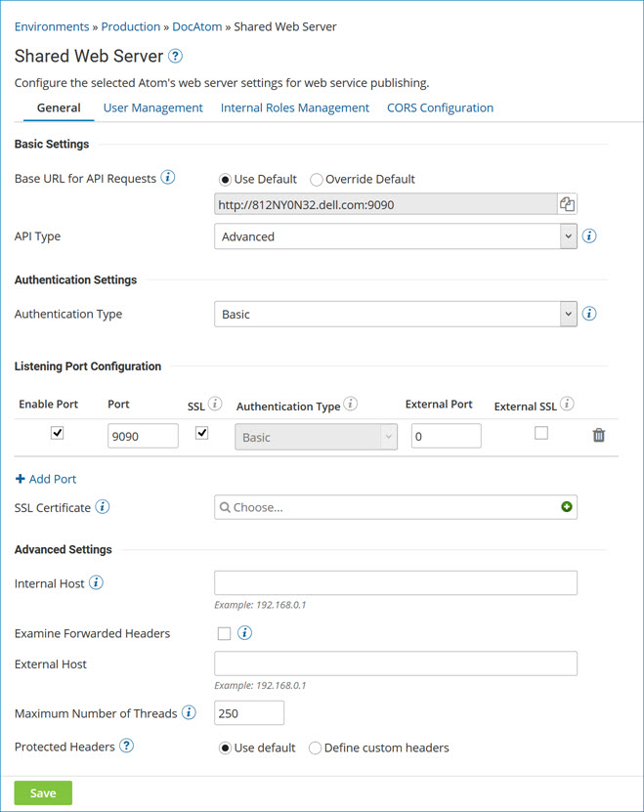Delete the port 9090 row via trash icon

tap(599, 435)
